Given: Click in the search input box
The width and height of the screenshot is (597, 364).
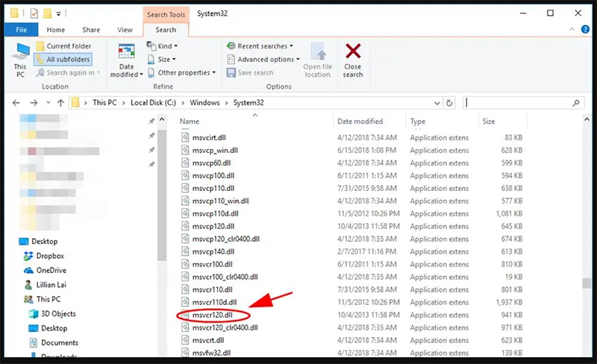Looking at the screenshot, I should (522, 102).
